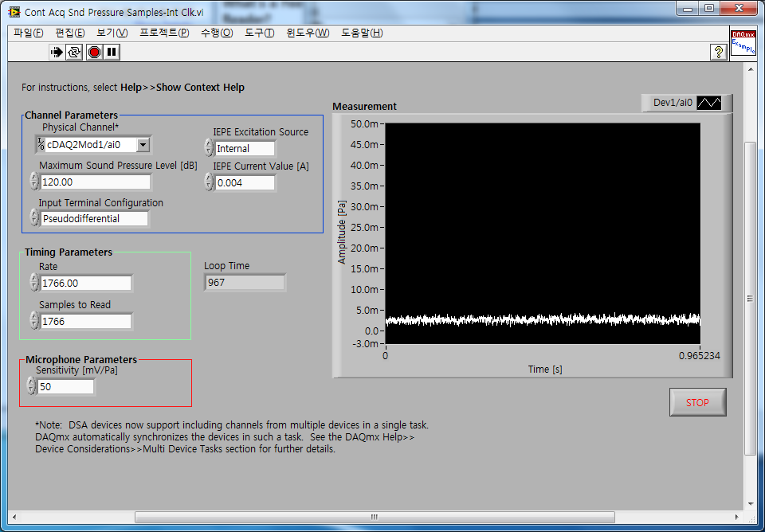The height and width of the screenshot is (532, 765).
Task: Maximize the LabVIEW VI window
Action: [x=709, y=8]
